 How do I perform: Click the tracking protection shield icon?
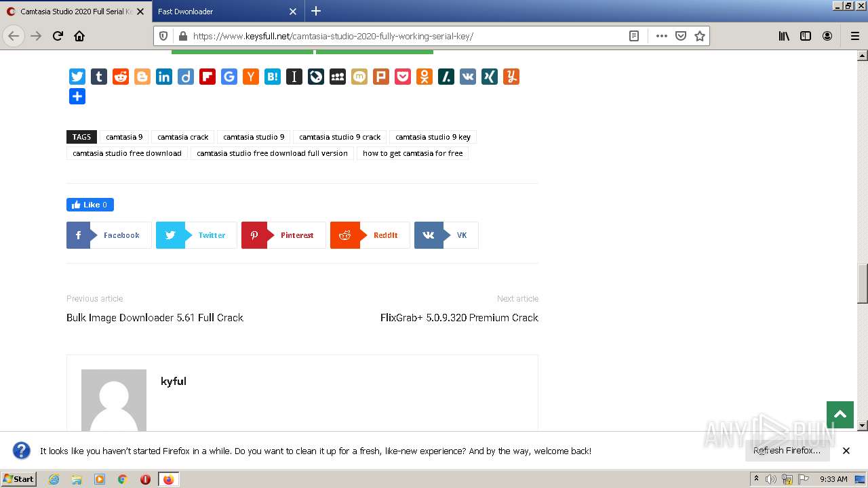(163, 36)
